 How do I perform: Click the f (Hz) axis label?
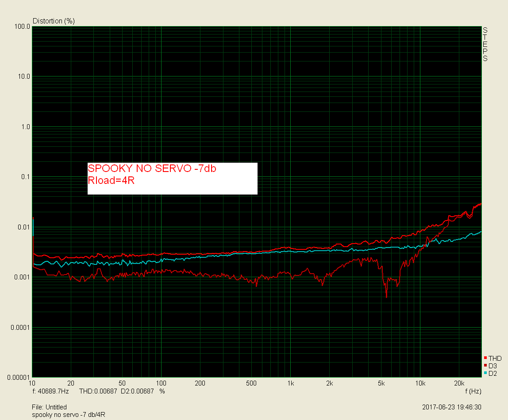(x=473, y=391)
